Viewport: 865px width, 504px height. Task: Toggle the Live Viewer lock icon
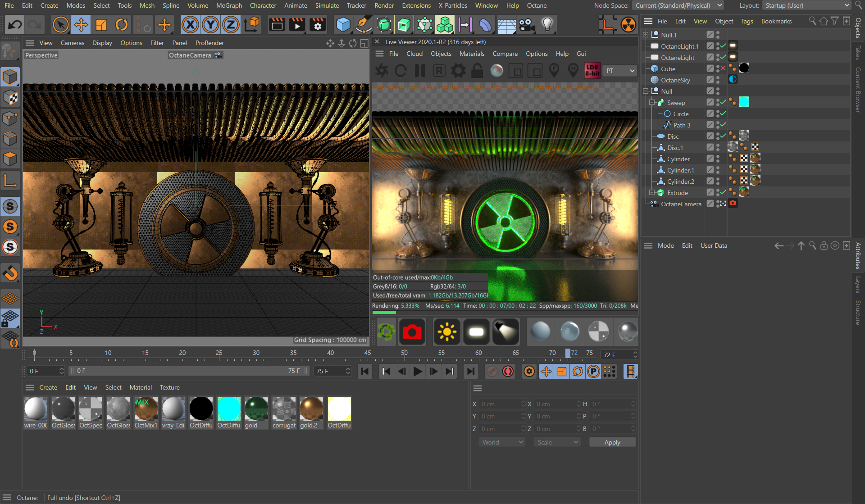(x=477, y=71)
